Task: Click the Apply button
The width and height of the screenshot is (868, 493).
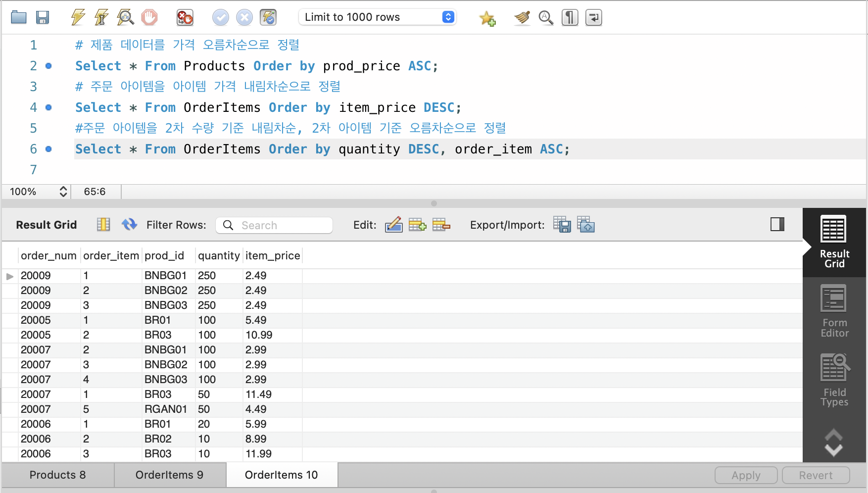Action: pos(746,476)
